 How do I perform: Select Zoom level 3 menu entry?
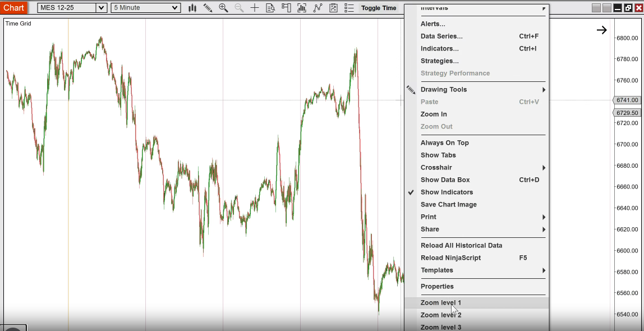[476, 327]
